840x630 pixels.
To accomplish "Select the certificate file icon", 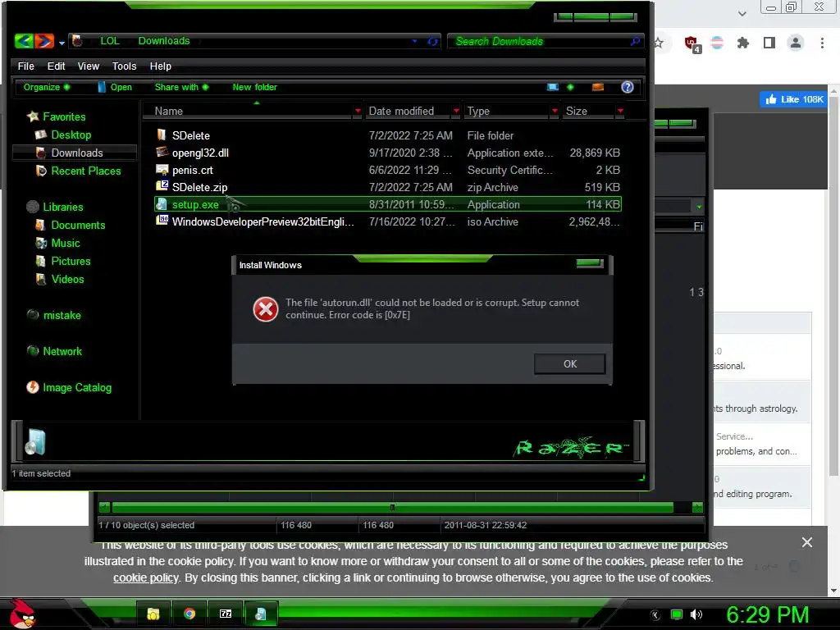I will pyautogui.click(x=162, y=169).
